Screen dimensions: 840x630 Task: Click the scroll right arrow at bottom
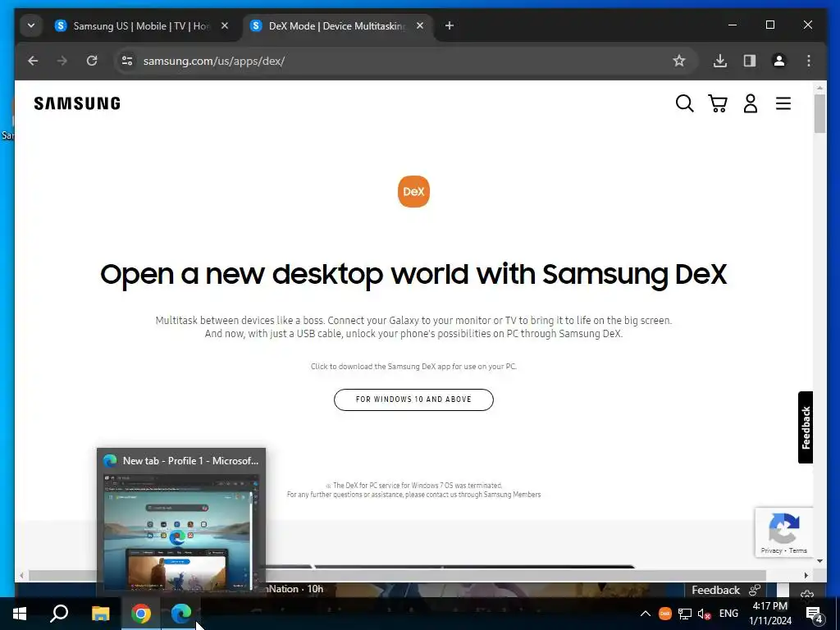click(x=806, y=575)
